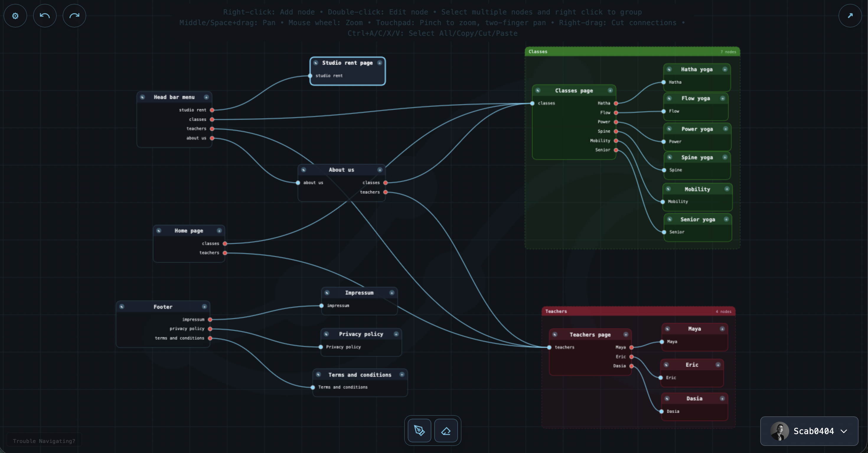Select the Pen connection tool
868x453 pixels.
coord(419,431)
